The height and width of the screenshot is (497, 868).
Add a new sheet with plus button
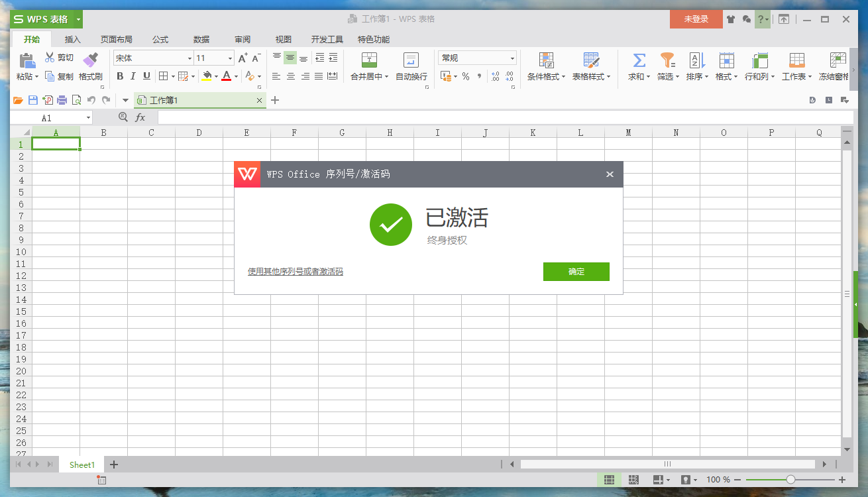click(113, 465)
